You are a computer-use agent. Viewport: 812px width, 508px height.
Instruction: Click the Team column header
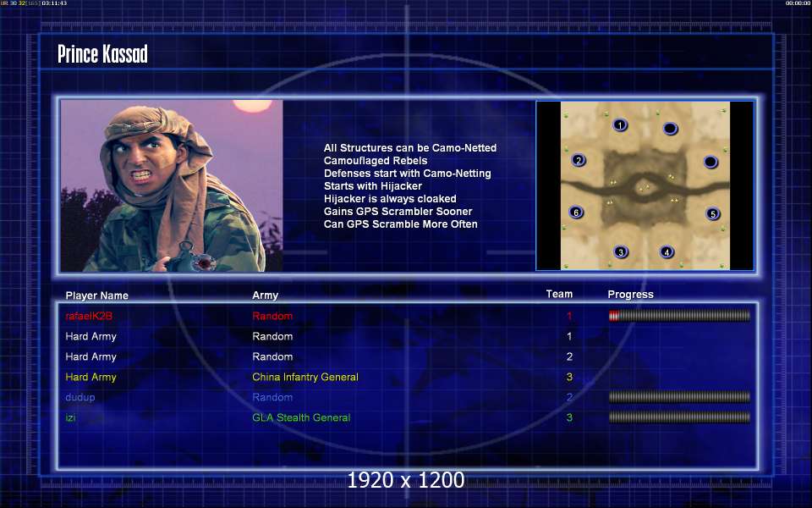(559, 294)
